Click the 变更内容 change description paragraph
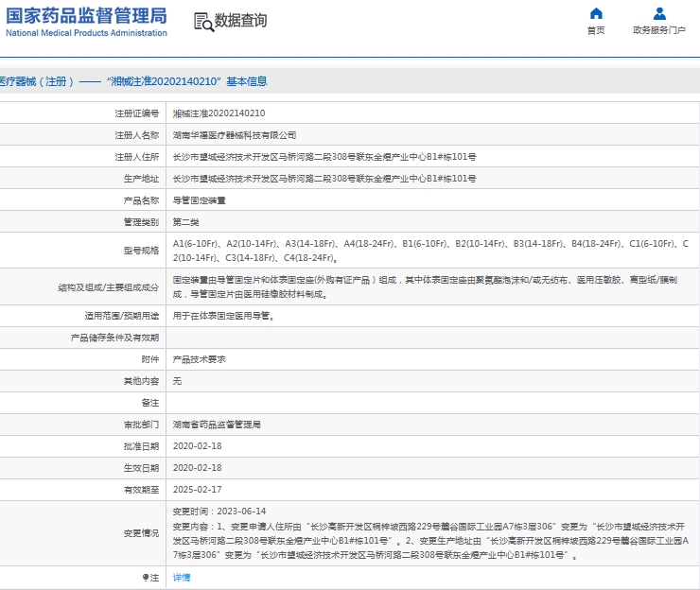 pos(430,541)
